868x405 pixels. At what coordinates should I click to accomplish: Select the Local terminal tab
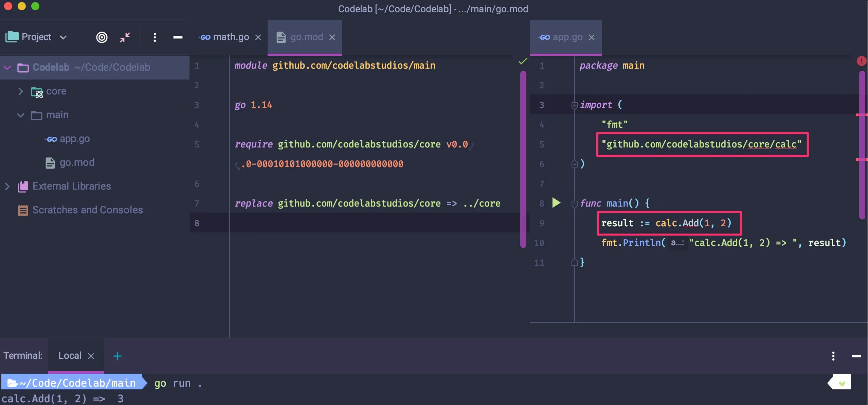click(70, 355)
